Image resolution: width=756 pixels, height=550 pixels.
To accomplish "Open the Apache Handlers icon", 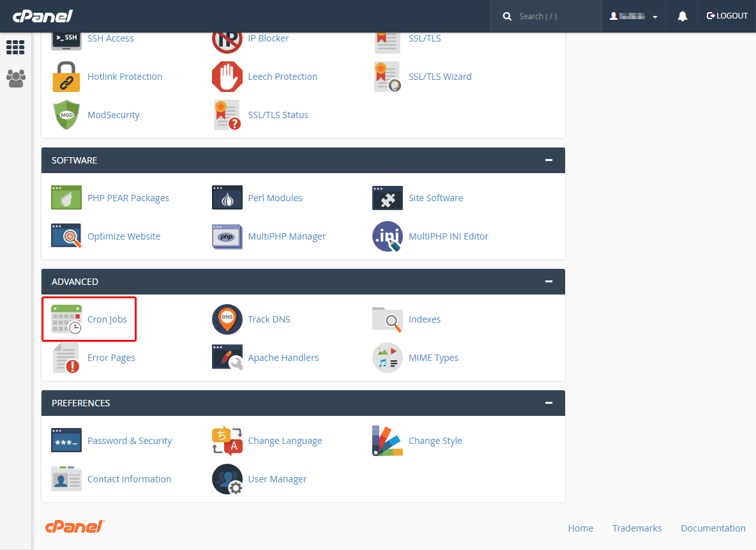I will point(227,358).
